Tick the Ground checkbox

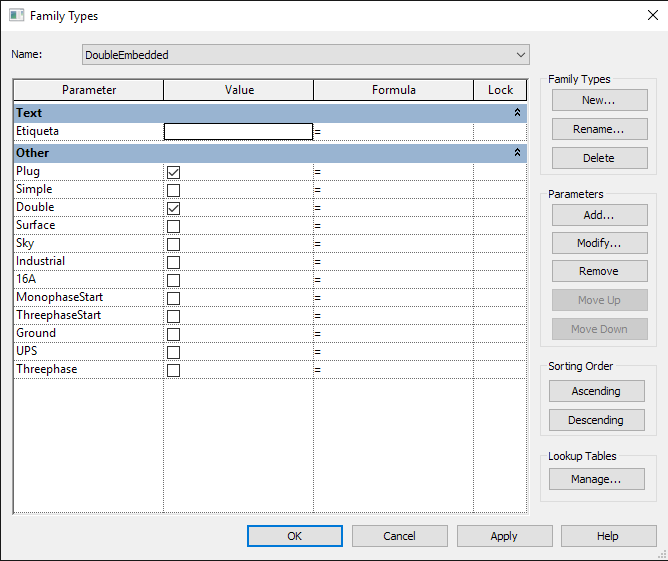[x=173, y=334]
